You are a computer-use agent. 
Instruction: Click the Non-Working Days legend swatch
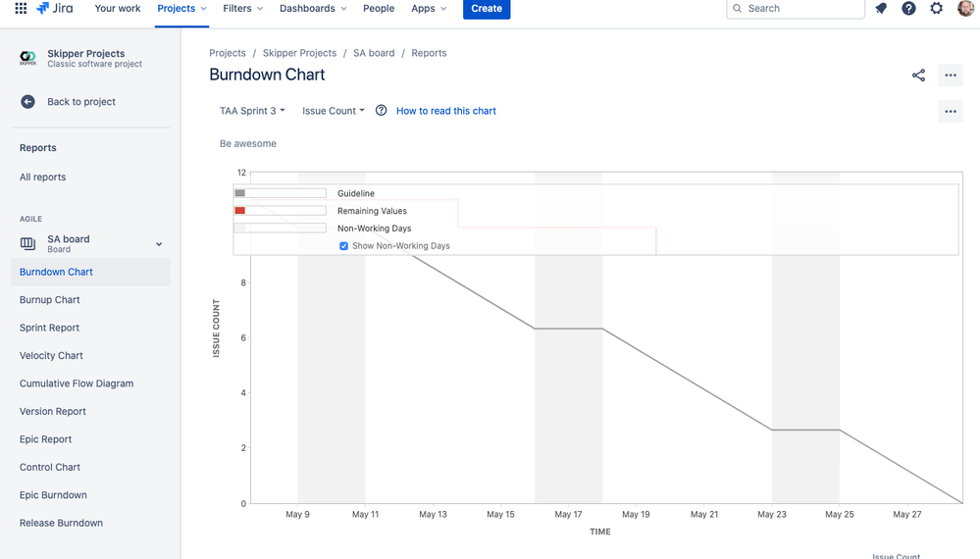(240, 228)
